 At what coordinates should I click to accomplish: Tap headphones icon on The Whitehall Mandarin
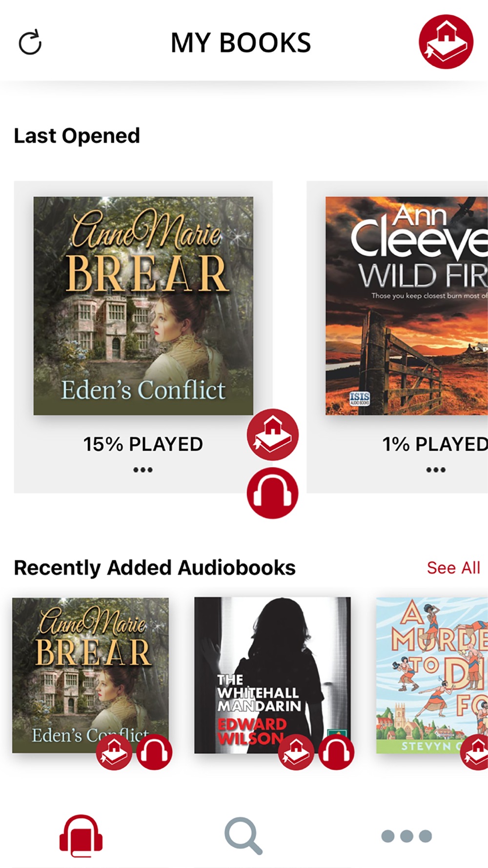coord(336,752)
